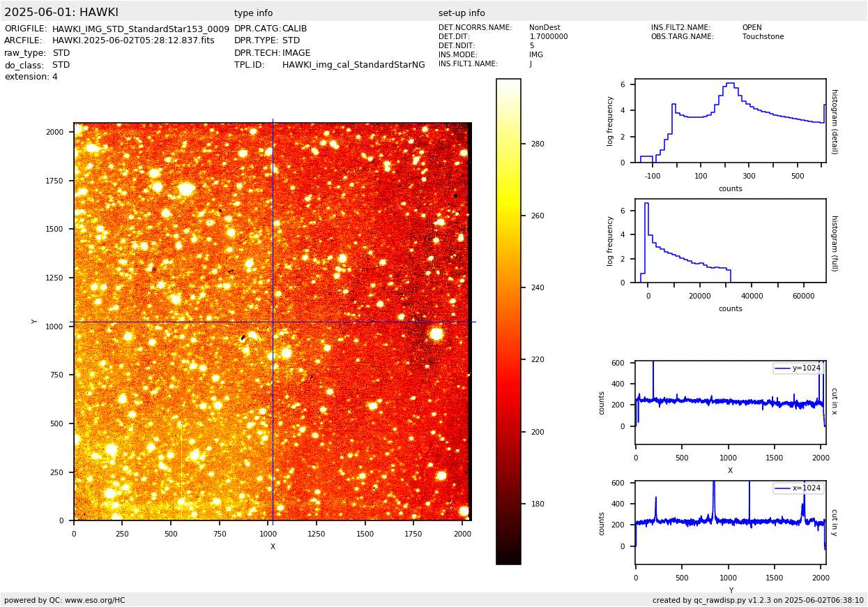This screenshot has width=868, height=607.
Task: Click the page title 2025-06-01: HAWKI
Action: click(61, 13)
